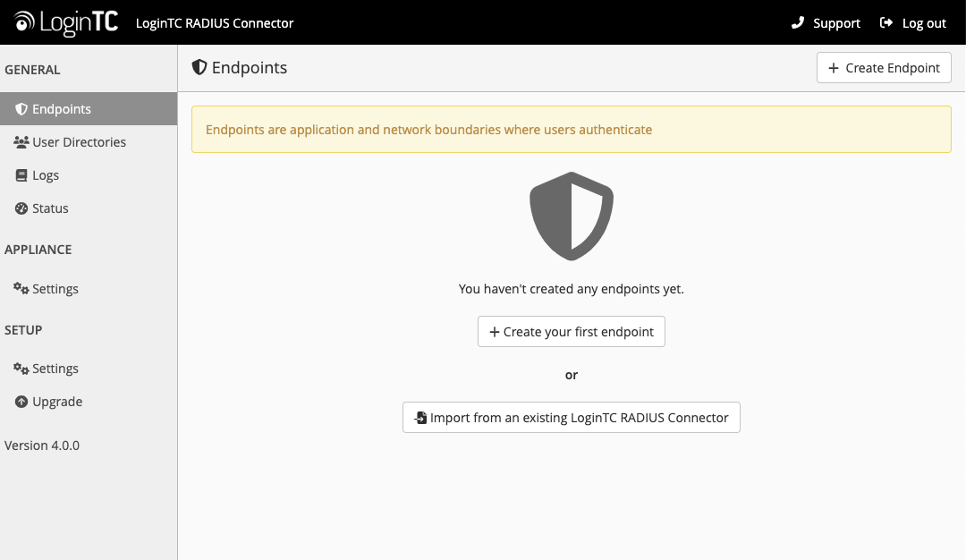Click the gears icon under SETUP
The height and width of the screenshot is (560, 966).
tap(21, 369)
